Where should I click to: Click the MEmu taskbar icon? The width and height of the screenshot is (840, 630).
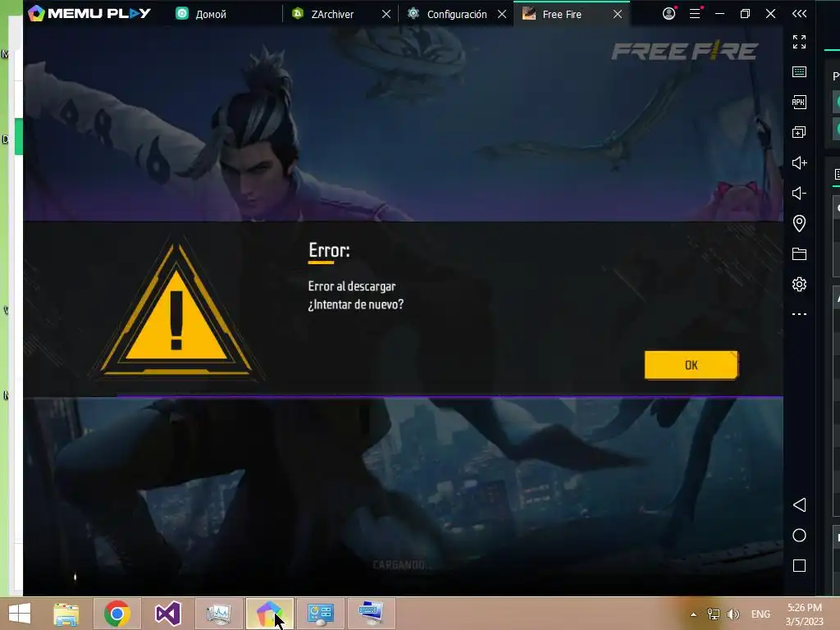point(269,614)
